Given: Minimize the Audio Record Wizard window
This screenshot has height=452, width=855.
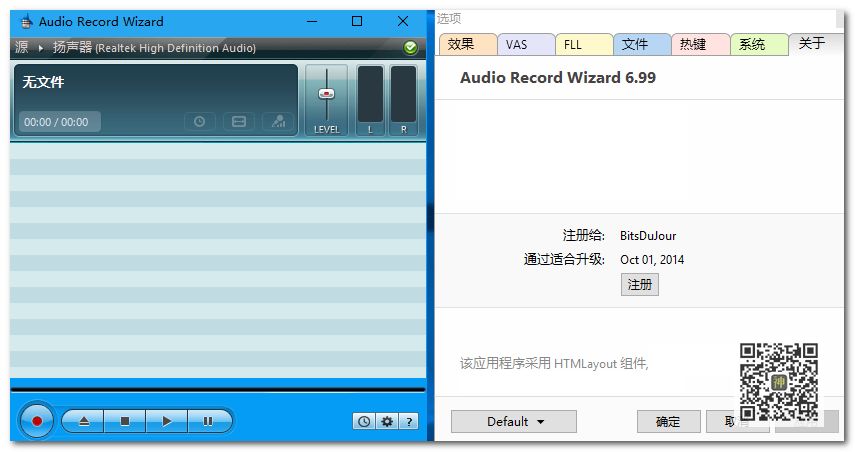Looking at the screenshot, I should [312, 22].
